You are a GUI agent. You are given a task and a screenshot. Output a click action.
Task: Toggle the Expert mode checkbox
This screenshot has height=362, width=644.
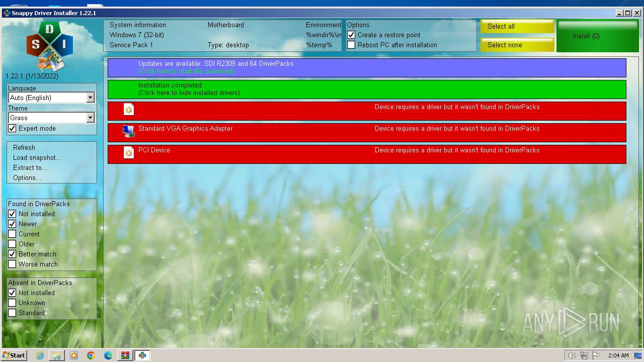click(12, 129)
